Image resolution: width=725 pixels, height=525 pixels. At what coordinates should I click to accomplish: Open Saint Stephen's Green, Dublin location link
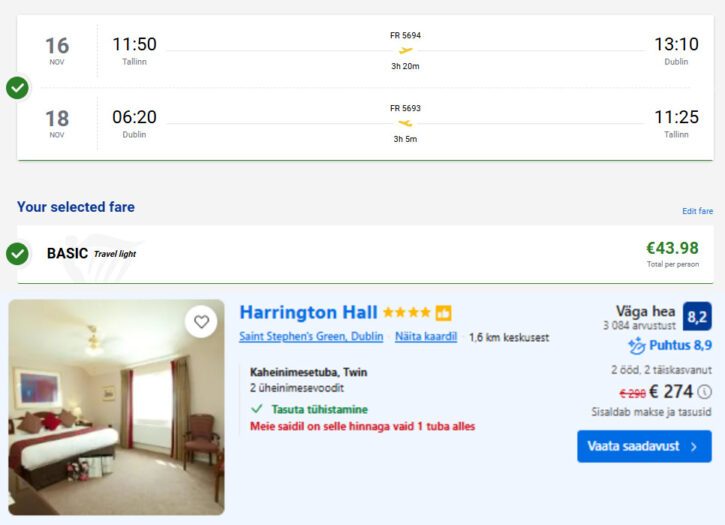click(311, 337)
